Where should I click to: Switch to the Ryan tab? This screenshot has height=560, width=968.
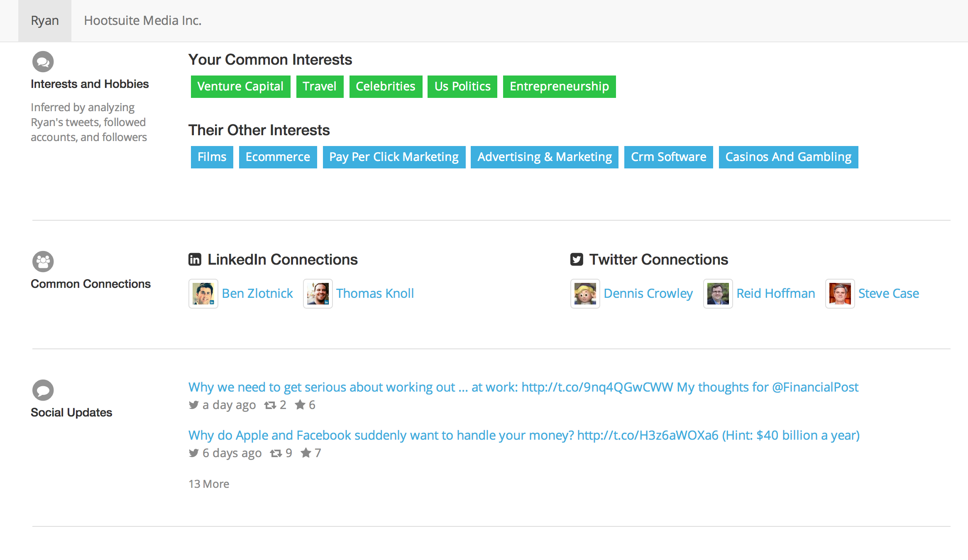click(x=45, y=21)
